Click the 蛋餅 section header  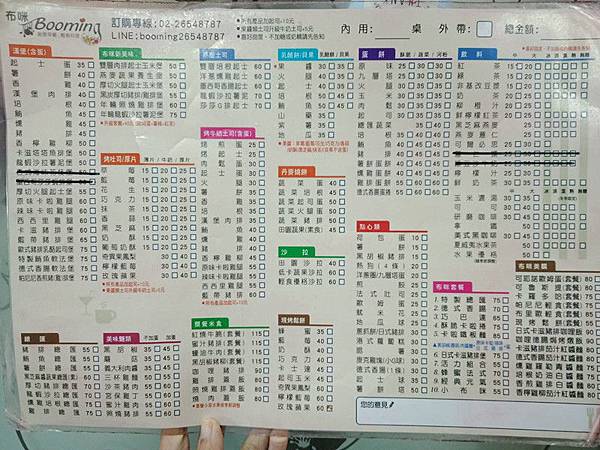pos(377,54)
